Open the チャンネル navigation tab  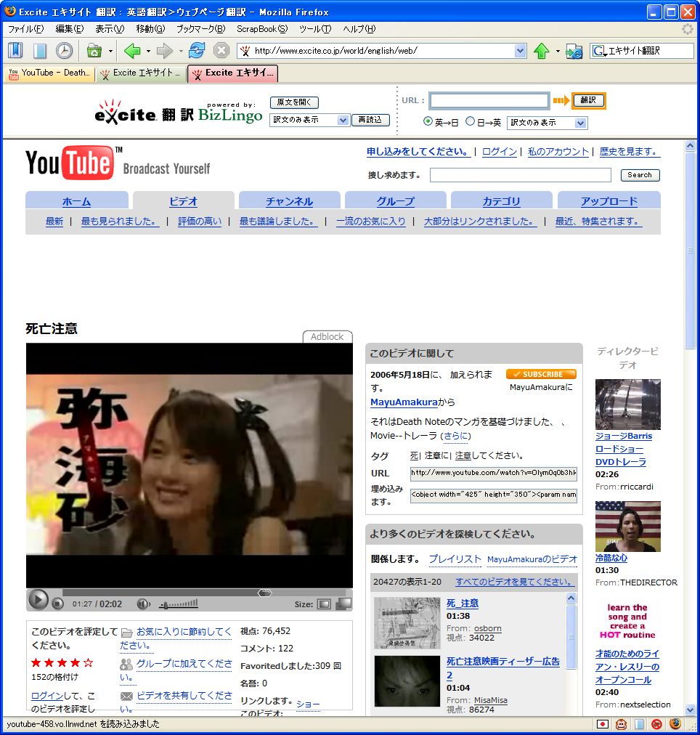[x=290, y=201]
